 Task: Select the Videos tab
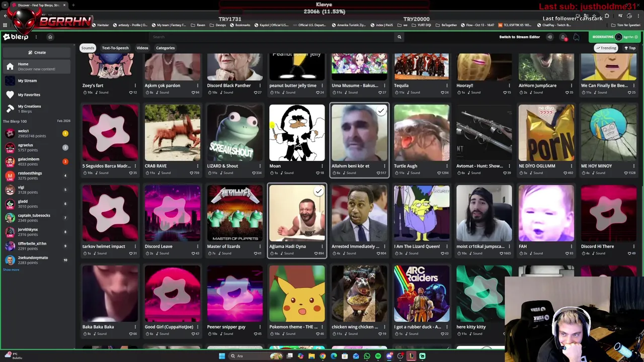pyautogui.click(x=142, y=48)
